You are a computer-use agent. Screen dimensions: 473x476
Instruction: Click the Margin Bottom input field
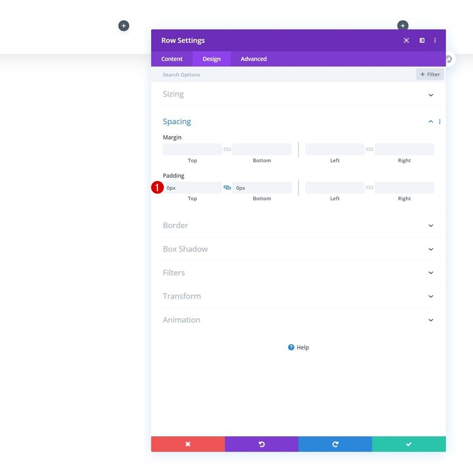click(x=262, y=149)
